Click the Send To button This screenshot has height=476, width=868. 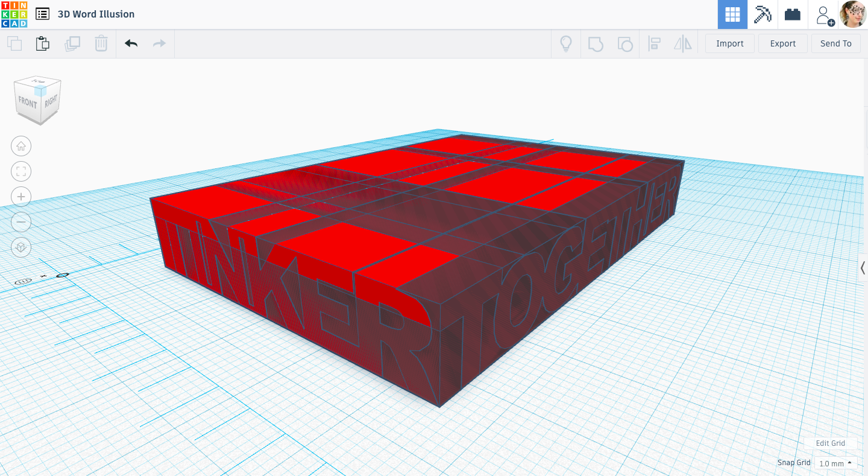point(836,43)
